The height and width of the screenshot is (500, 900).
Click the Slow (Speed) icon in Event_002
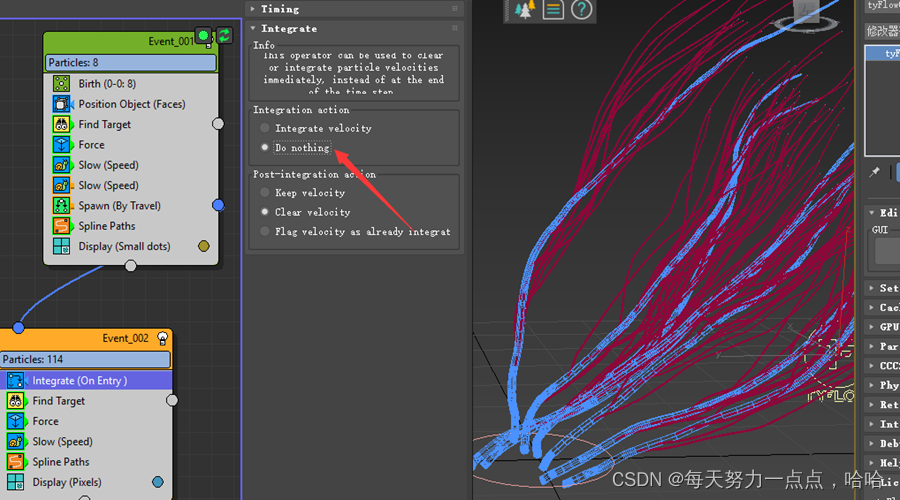[15, 441]
